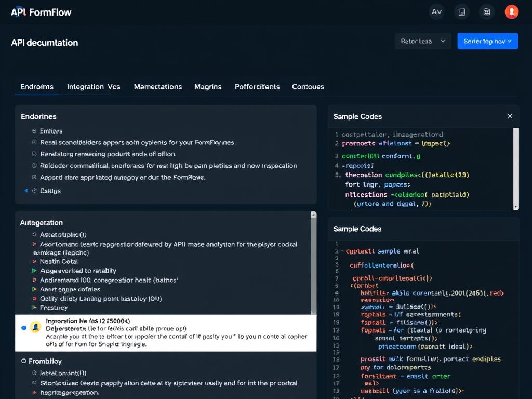
Task: Select the circle next to Dsitigs
Action: [34, 191]
